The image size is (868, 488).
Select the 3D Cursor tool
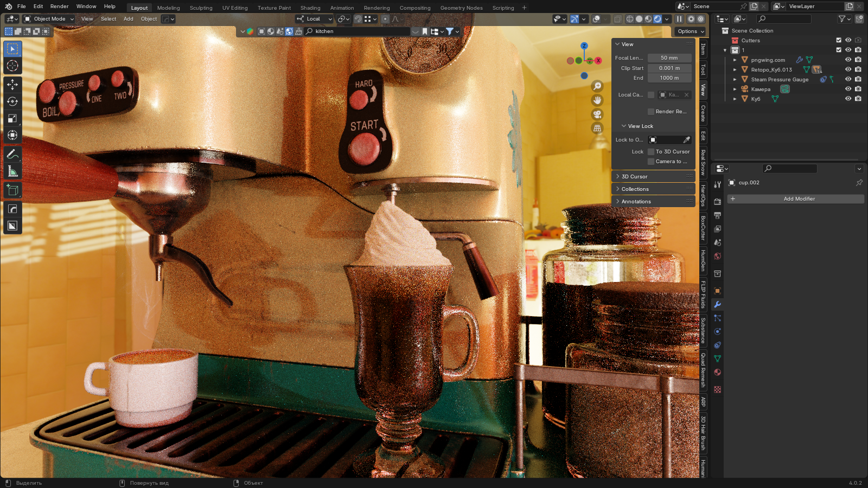12,66
